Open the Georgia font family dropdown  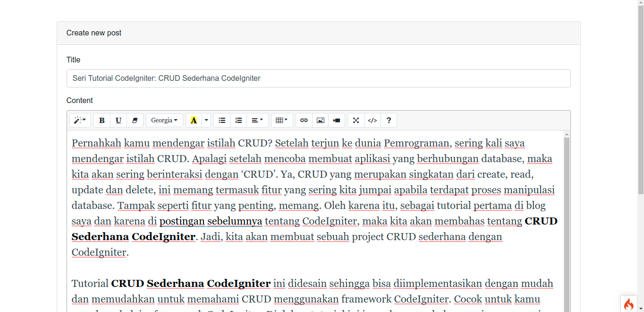point(164,120)
